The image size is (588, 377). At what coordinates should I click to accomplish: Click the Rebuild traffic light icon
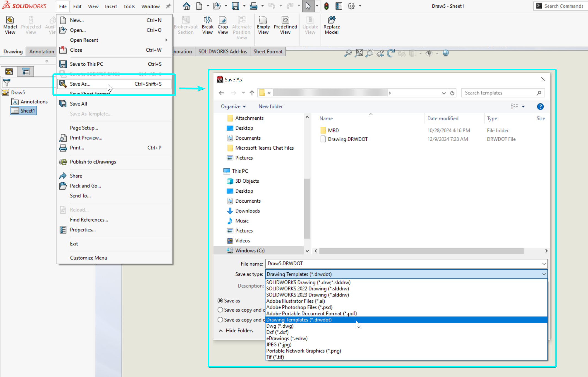tap(326, 6)
